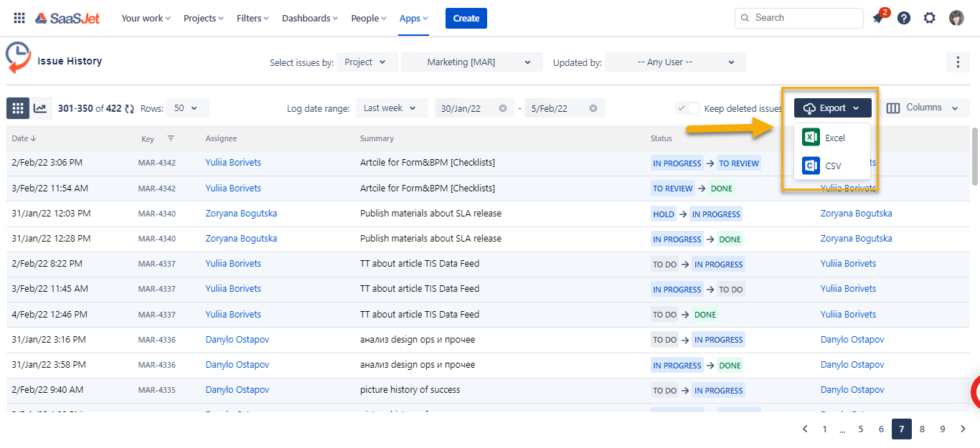Select the grid table view icon

coord(18,108)
